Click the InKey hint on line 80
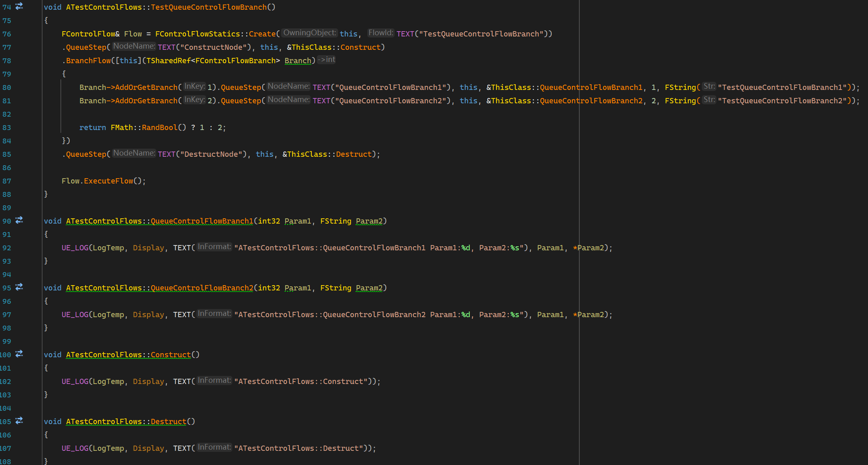868x465 pixels. (195, 87)
